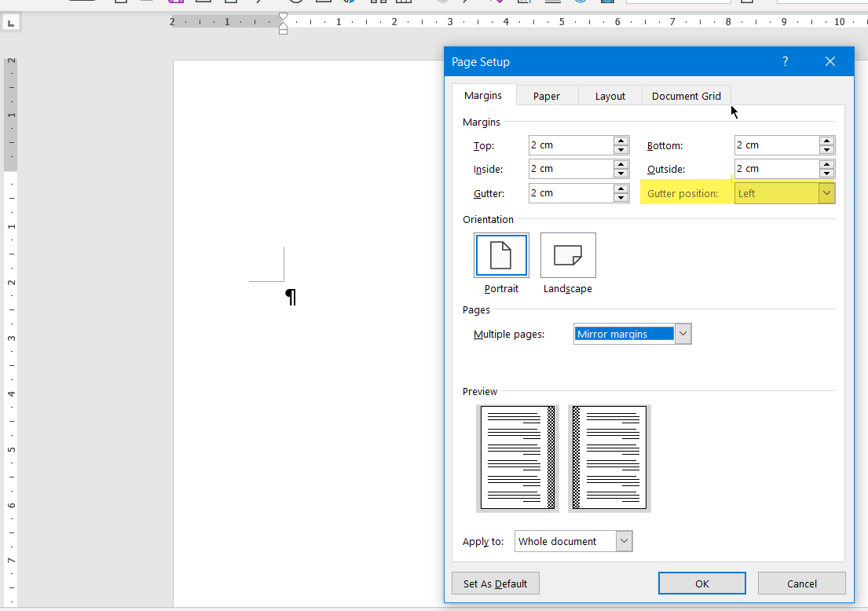
Task: Select the Landscape orientation icon
Action: tap(568, 255)
